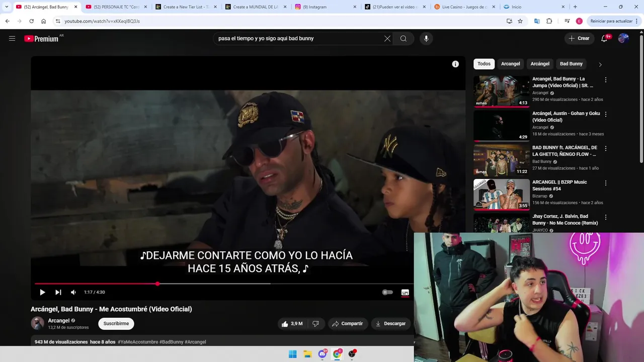
Task: Switch to Create a New Tier List tab
Action: 186,7
